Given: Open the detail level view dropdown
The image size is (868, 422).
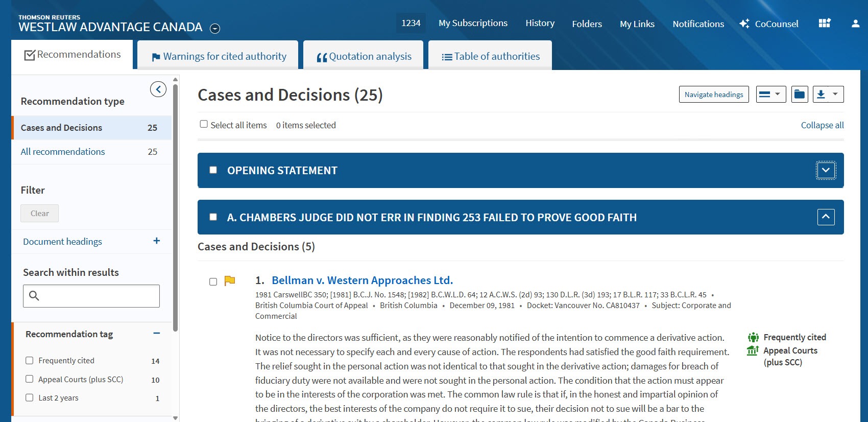Looking at the screenshot, I should pyautogui.click(x=771, y=95).
